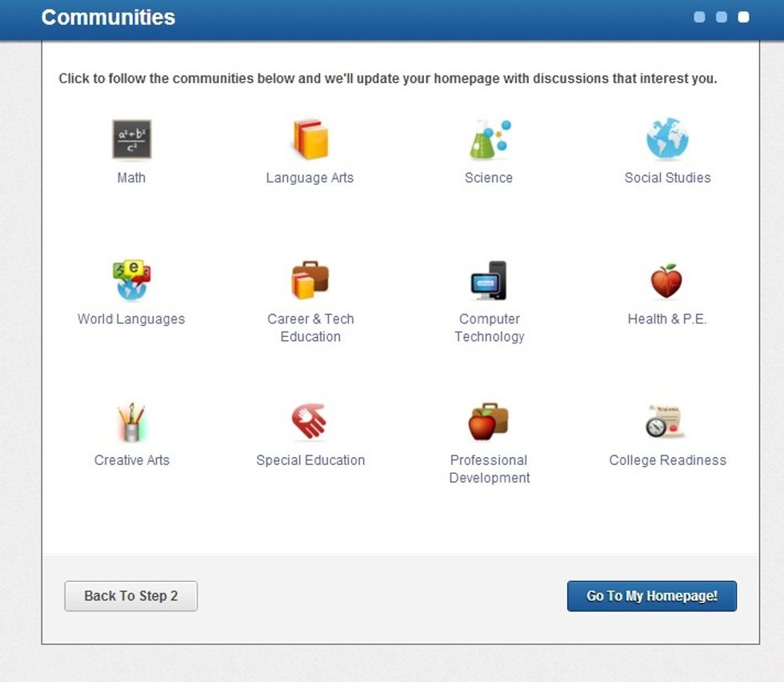Click the Computer Technology PC icon
The height and width of the screenshot is (682, 784).
tap(489, 280)
